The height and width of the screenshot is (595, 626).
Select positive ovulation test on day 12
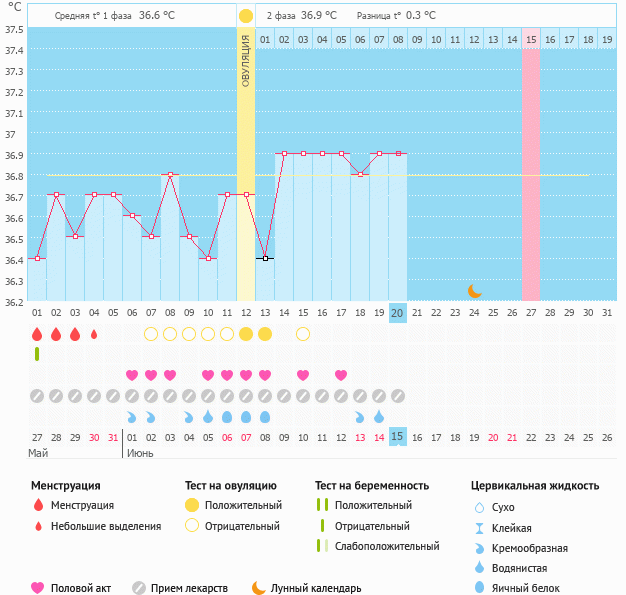pyautogui.click(x=246, y=334)
